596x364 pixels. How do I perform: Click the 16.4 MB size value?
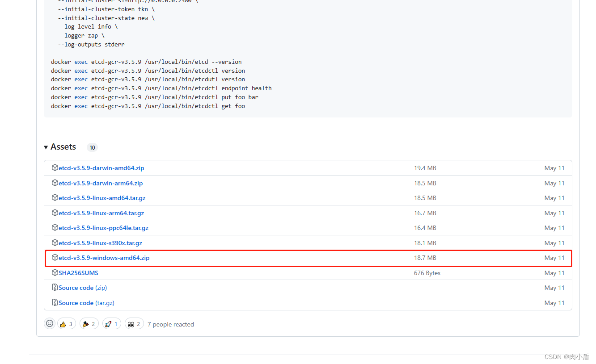coord(425,228)
